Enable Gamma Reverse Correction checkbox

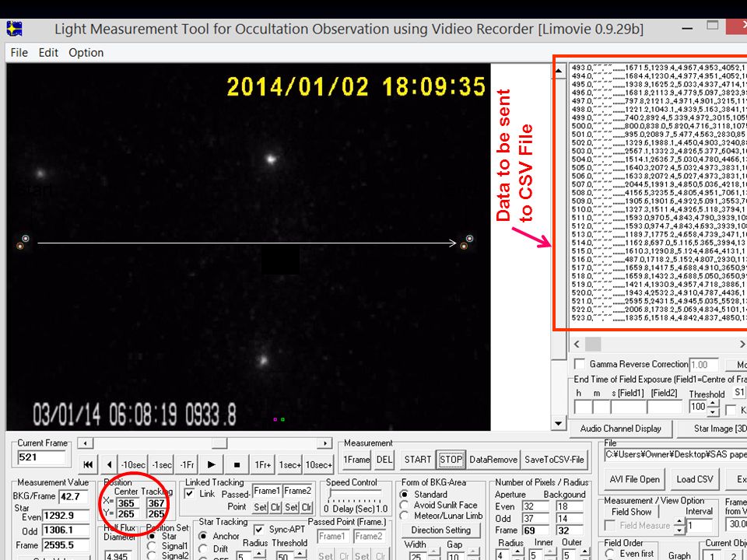click(x=579, y=364)
